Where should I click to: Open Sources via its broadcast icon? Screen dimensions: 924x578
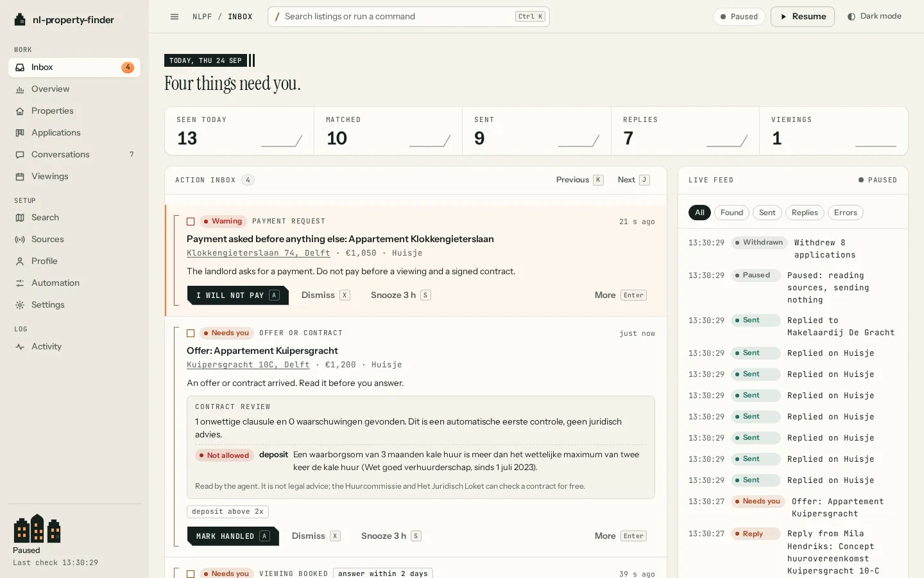click(x=20, y=240)
